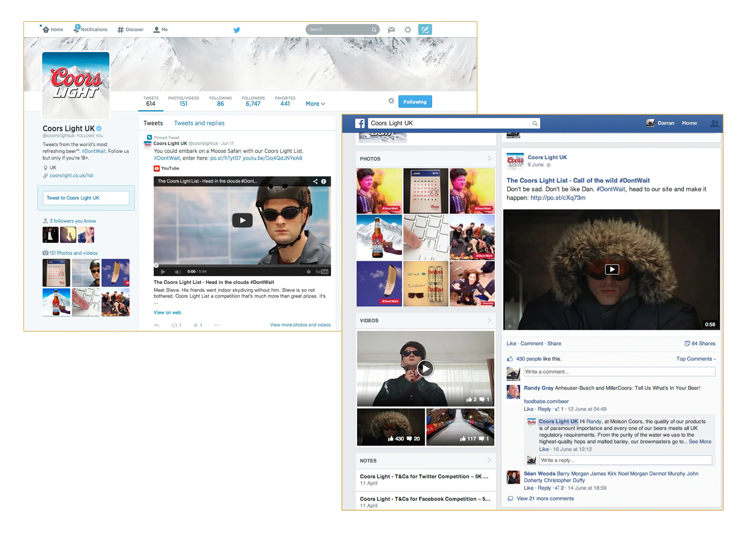
Task: Click the Write a reply field
Action: tap(625, 460)
